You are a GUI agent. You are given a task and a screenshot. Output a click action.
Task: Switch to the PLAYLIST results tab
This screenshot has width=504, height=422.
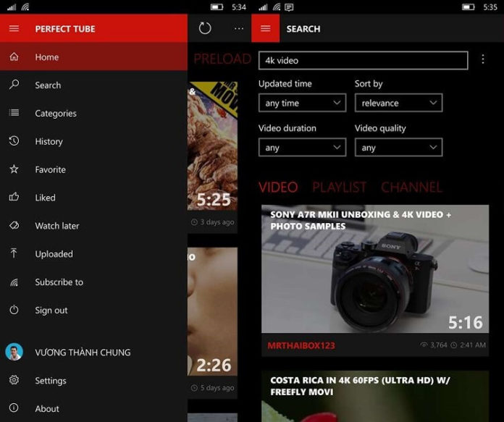point(339,187)
